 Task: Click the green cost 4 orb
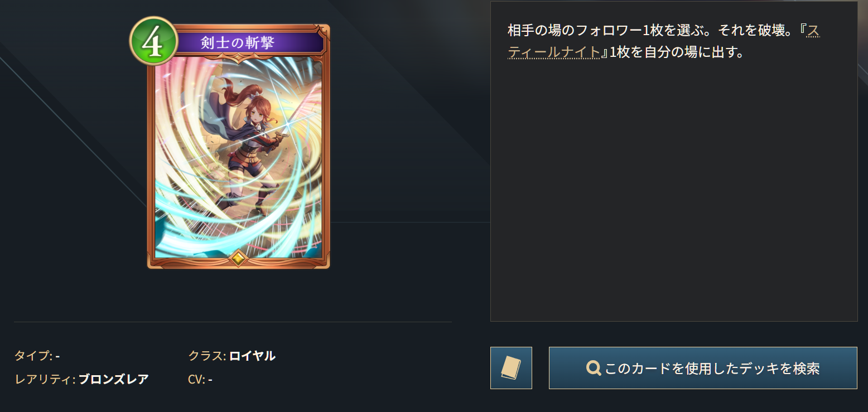coord(153,41)
